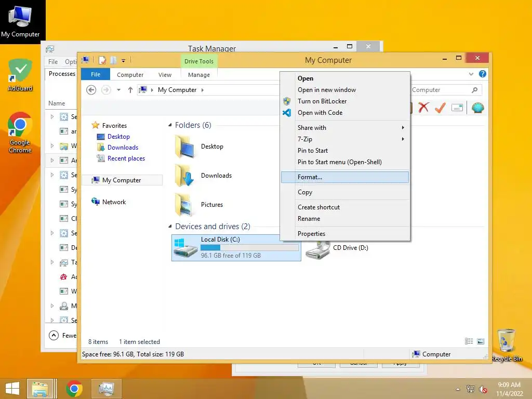Select Turn on BitLocker
Viewport: 532px width, 399px height.
tap(345, 101)
